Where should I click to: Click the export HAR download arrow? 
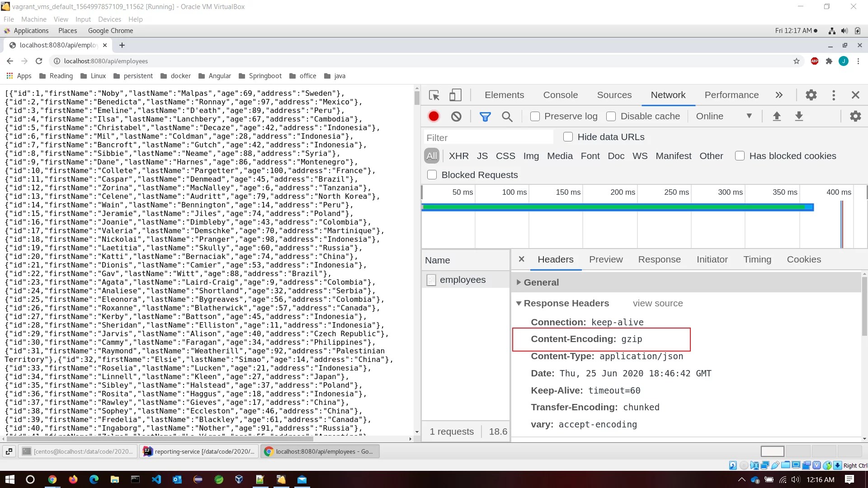799,117
